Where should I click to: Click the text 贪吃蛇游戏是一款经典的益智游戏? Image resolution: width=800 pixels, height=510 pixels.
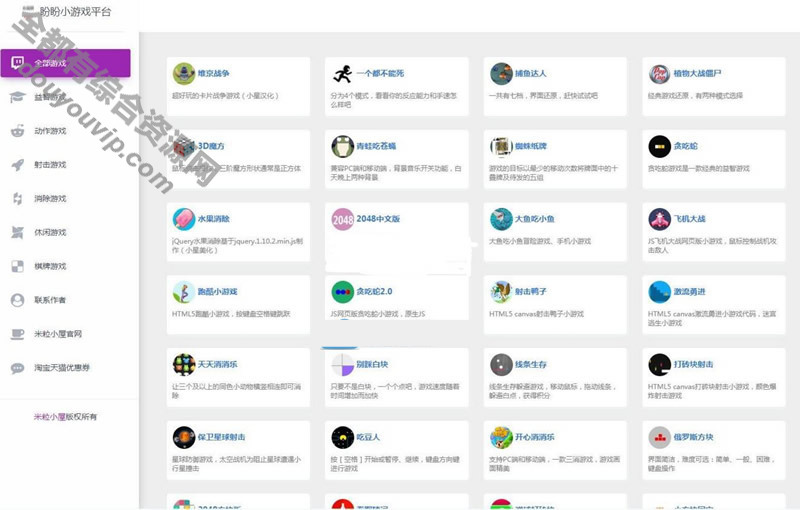point(698,168)
